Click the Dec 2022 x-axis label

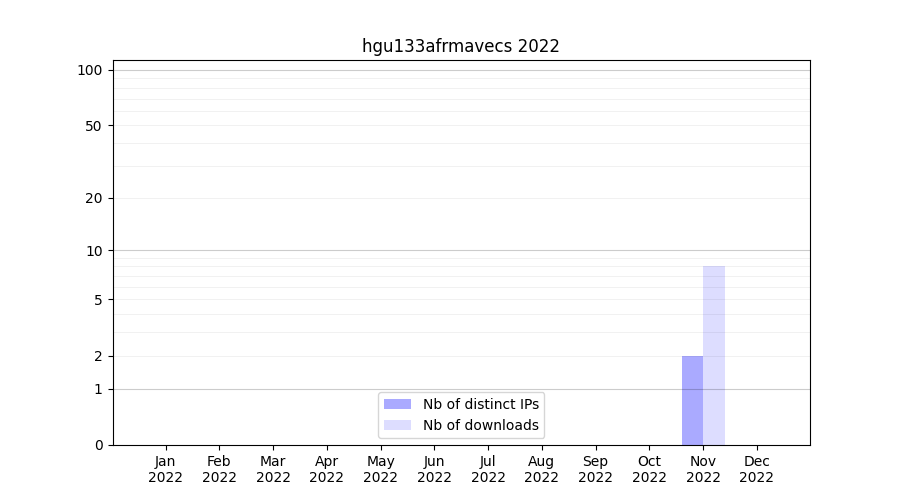click(756, 469)
